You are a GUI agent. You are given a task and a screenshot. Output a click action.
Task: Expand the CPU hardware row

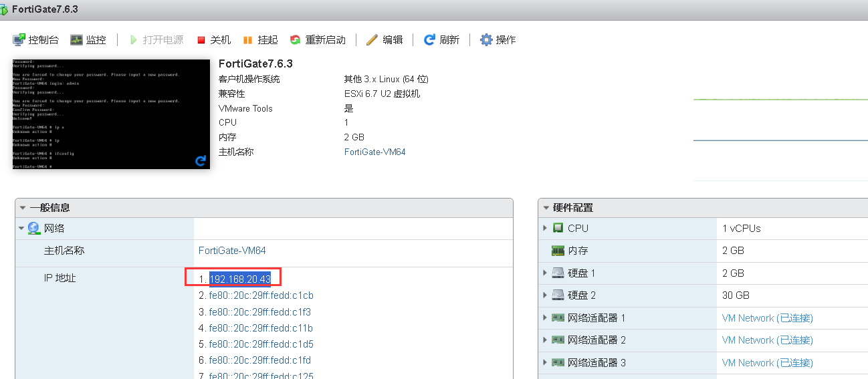545,229
